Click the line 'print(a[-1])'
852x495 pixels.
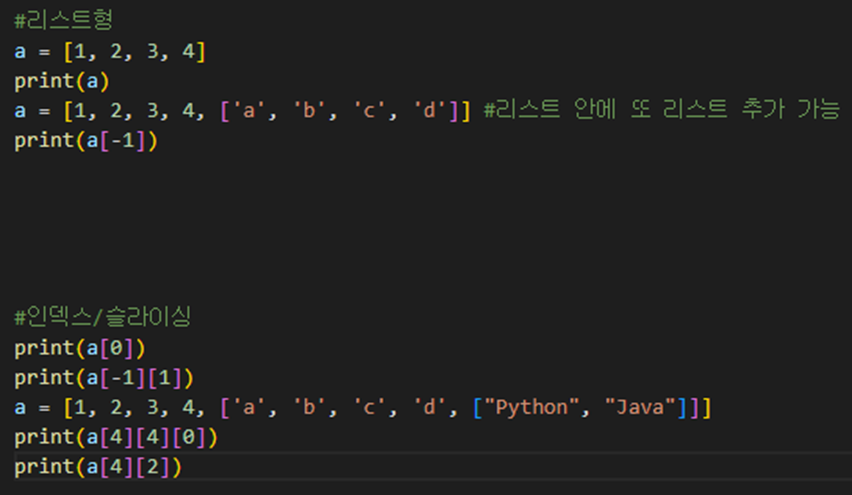[x=86, y=141]
